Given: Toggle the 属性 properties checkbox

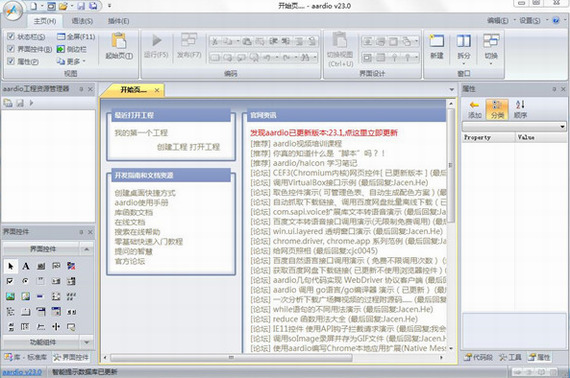Looking at the screenshot, I should [x=11, y=61].
